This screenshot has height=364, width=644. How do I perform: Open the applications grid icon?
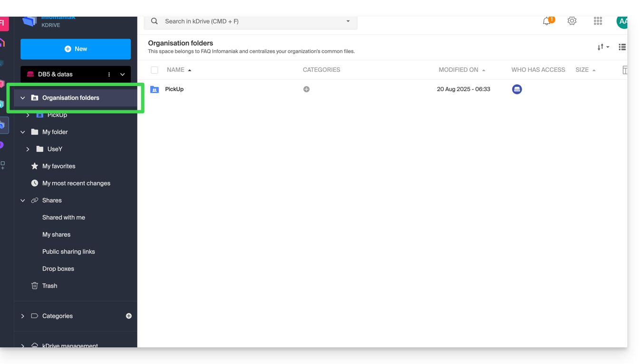598,21
